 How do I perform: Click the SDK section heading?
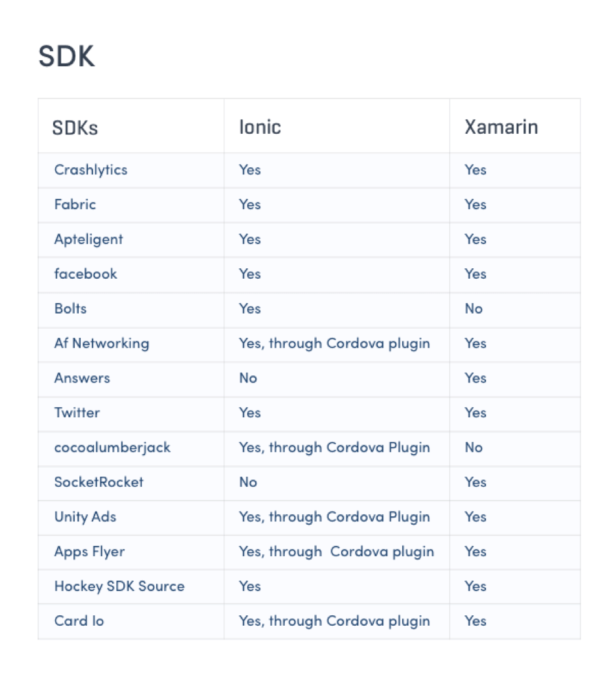point(66,56)
